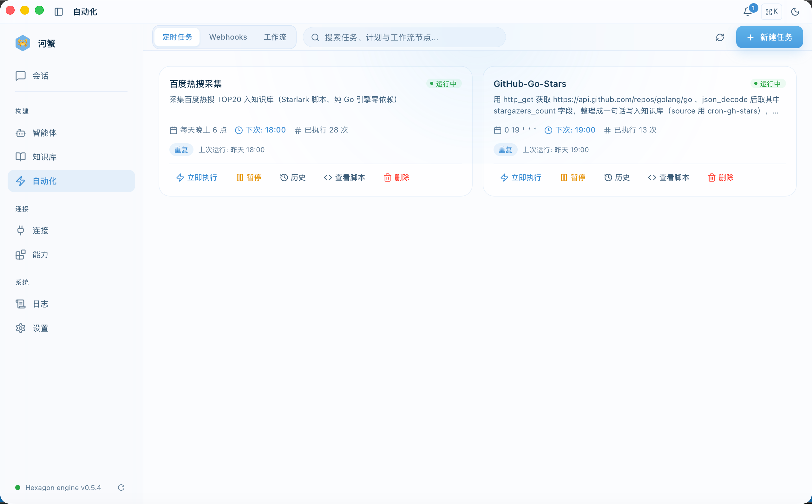The width and height of the screenshot is (812, 504).
Task: Click 下次: 19:00 next run time
Action: pyautogui.click(x=570, y=130)
